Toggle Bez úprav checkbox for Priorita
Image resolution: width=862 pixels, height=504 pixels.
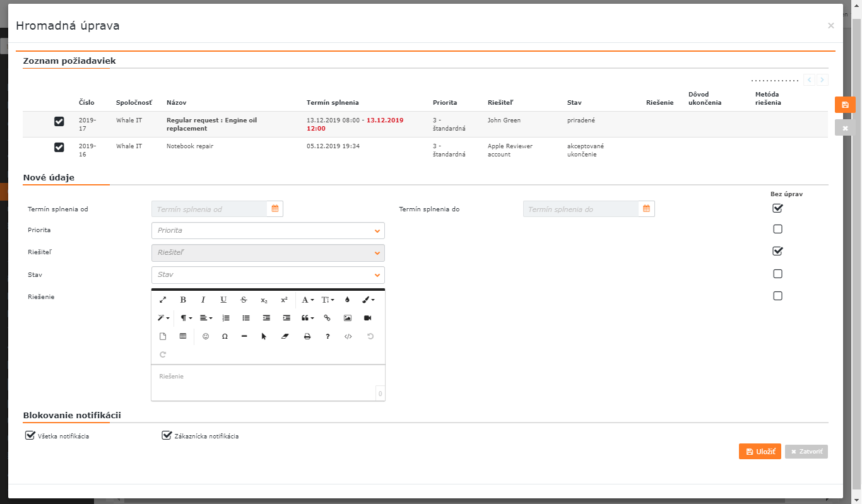[x=777, y=229]
